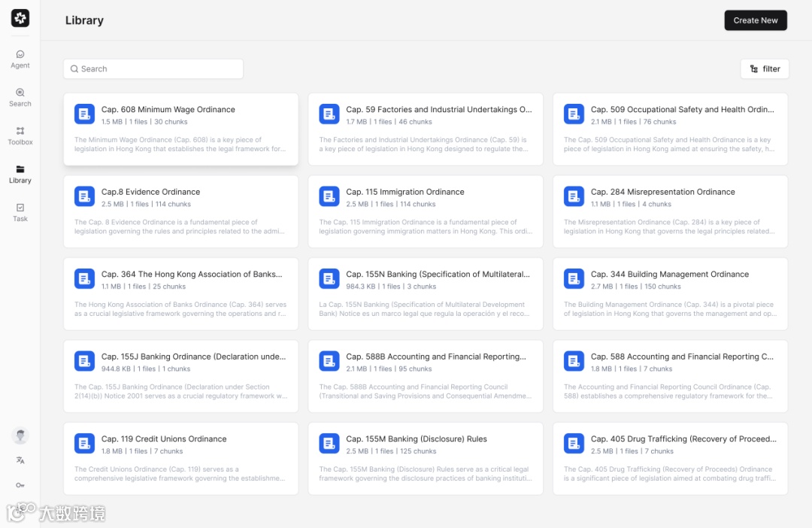The height and width of the screenshot is (528, 812).
Task: Click document icon of Cap. 155N Banking card
Action: point(329,279)
